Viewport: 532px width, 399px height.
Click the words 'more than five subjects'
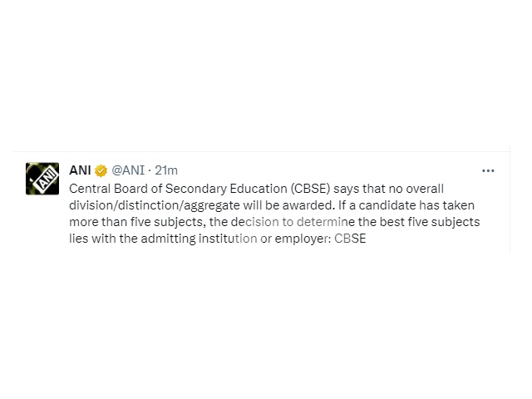136,222
